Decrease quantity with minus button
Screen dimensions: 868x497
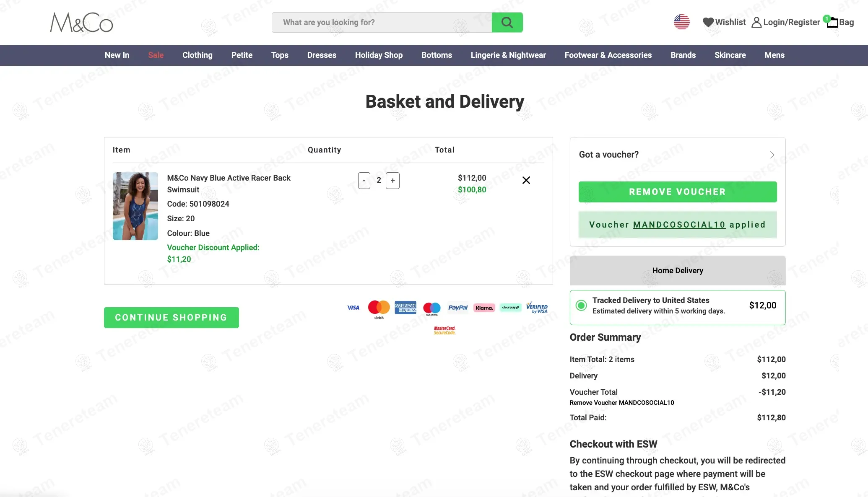pos(364,181)
